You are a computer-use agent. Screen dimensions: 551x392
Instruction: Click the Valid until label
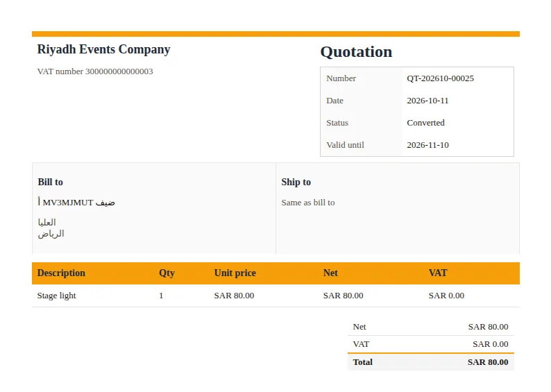pos(345,145)
